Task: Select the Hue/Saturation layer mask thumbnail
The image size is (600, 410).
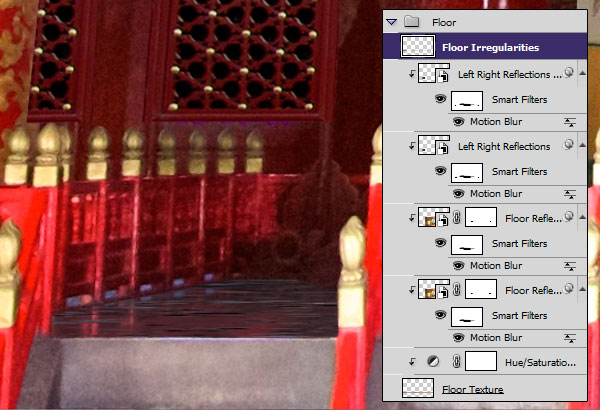Action: pyautogui.click(x=481, y=361)
